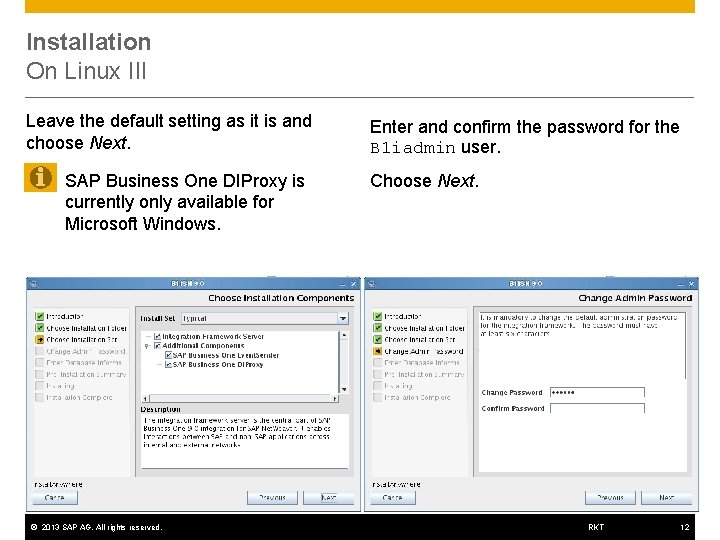Click Change Admin Password step box in left window
Image resolution: width=720 pixels, height=540 pixels.
click(x=39, y=351)
